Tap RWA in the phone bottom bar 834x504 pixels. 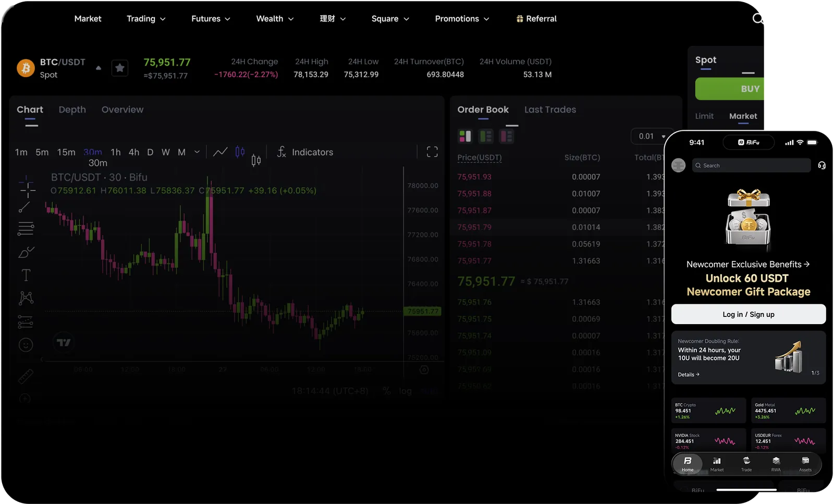click(776, 464)
